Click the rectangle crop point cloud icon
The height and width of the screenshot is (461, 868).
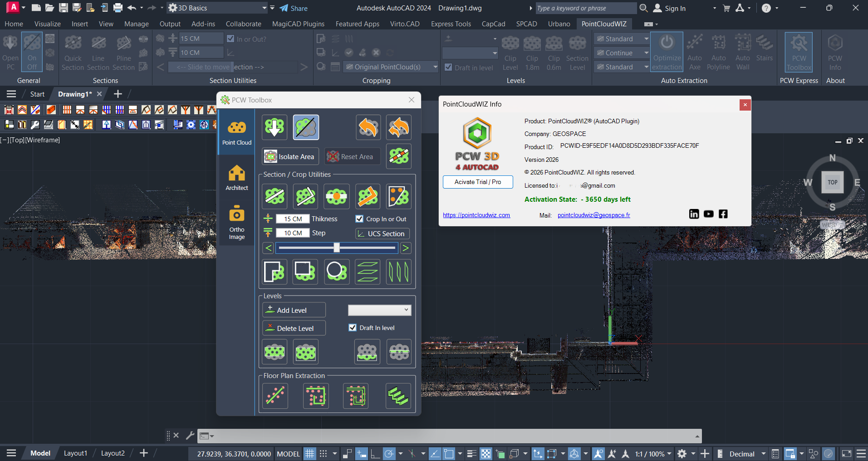pos(305,272)
